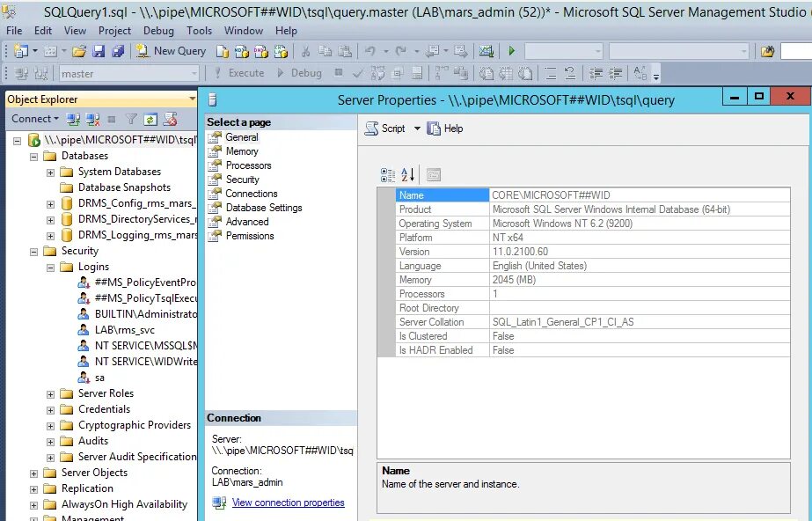Open an Analysis Services MDX Query
Viewport: 812px width, 521px height.
242,51
